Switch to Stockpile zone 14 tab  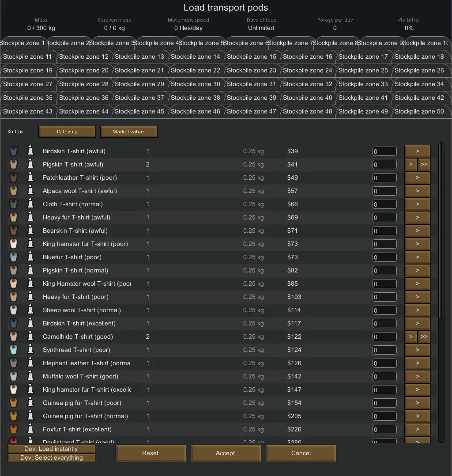coord(195,57)
